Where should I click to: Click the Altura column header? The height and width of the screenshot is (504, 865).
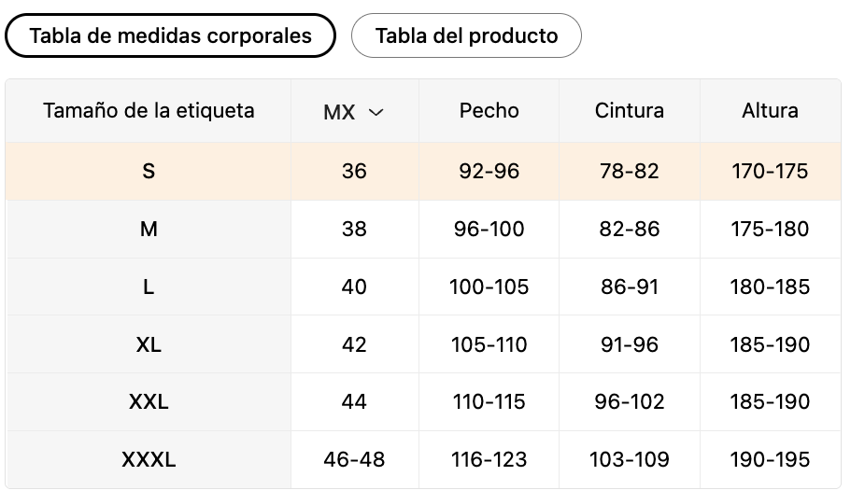pyautogui.click(x=770, y=111)
